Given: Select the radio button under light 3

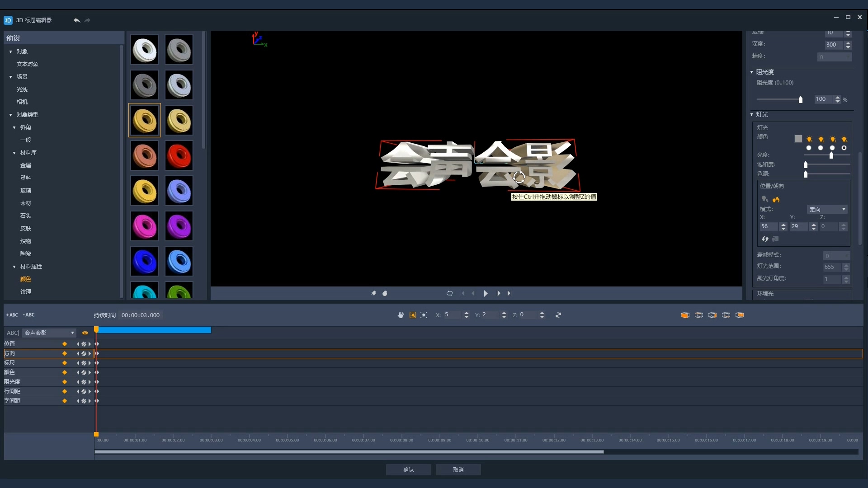Looking at the screenshot, I should pos(832,148).
